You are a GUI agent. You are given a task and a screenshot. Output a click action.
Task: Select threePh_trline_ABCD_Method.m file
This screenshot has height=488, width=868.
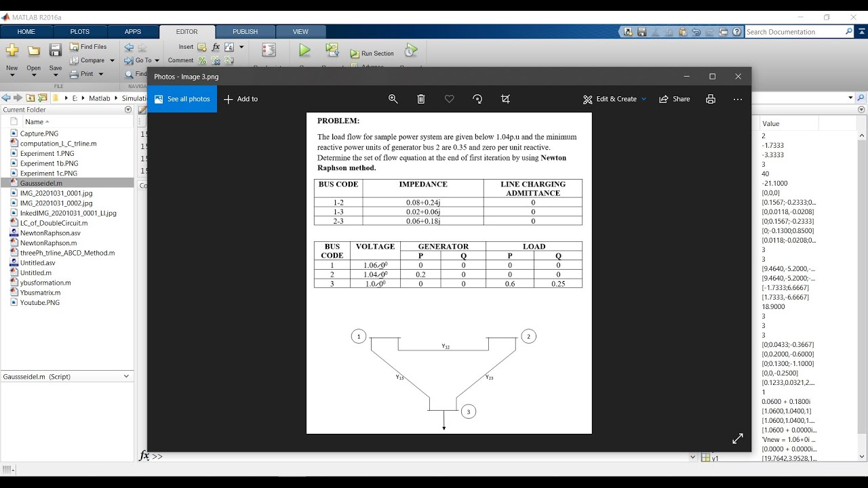[x=67, y=253]
